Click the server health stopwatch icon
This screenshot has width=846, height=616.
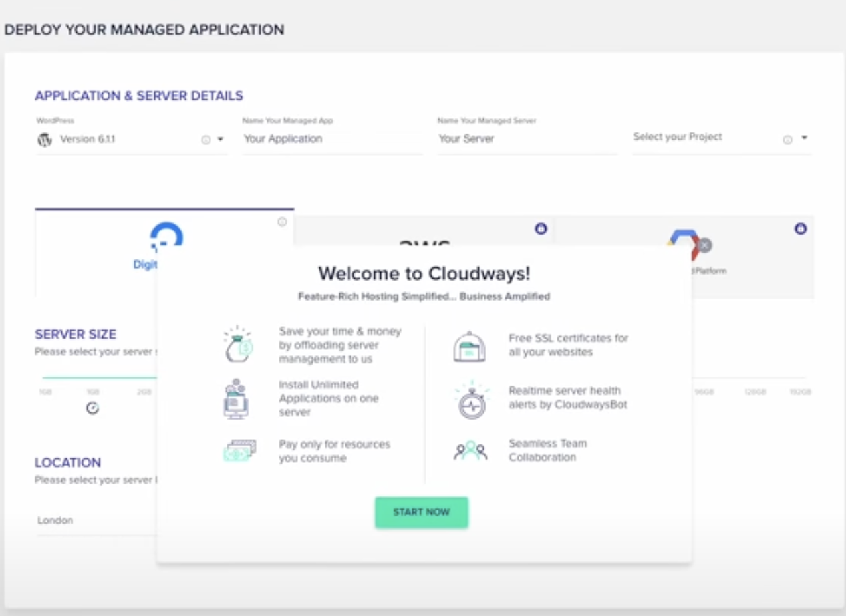[x=472, y=400]
